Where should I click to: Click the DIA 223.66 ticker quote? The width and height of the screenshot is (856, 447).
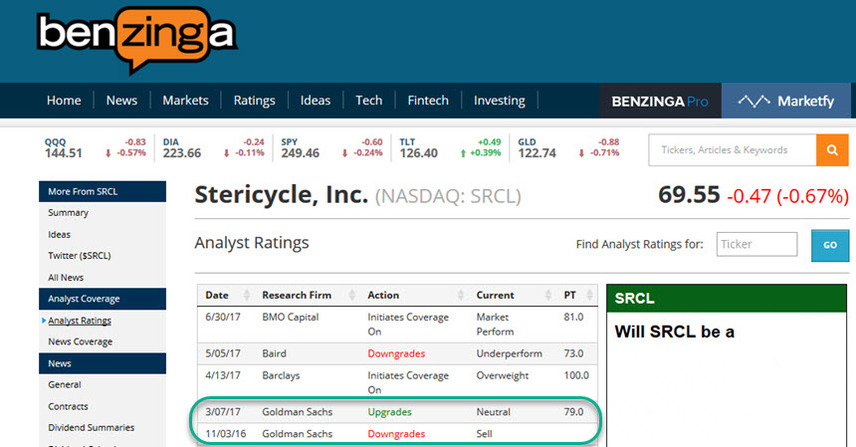click(213, 148)
